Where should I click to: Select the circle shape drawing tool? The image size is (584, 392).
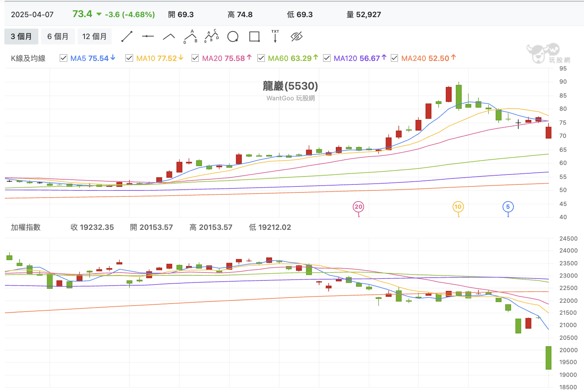click(x=233, y=37)
